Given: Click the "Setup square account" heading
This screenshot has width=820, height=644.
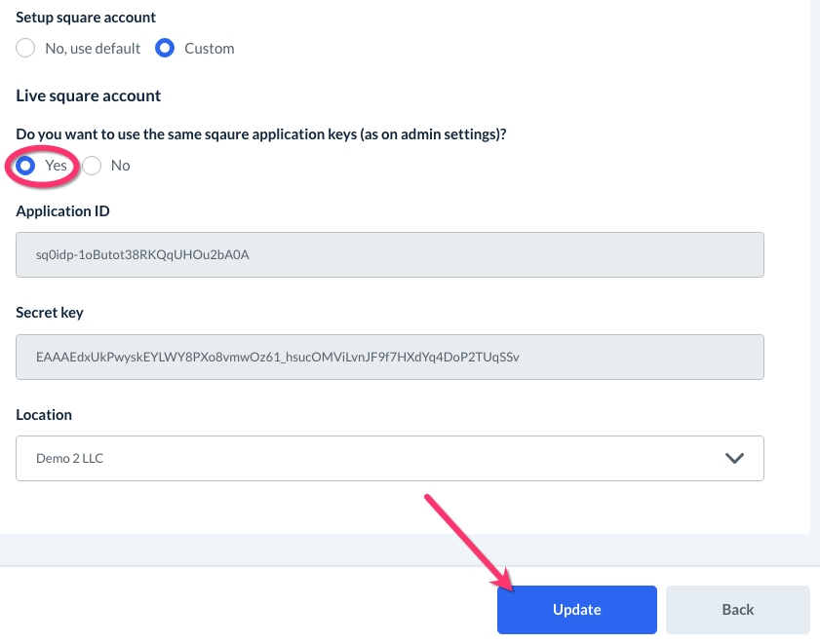Looking at the screenshot, I should pyautogui.click(x=86, y=18).
